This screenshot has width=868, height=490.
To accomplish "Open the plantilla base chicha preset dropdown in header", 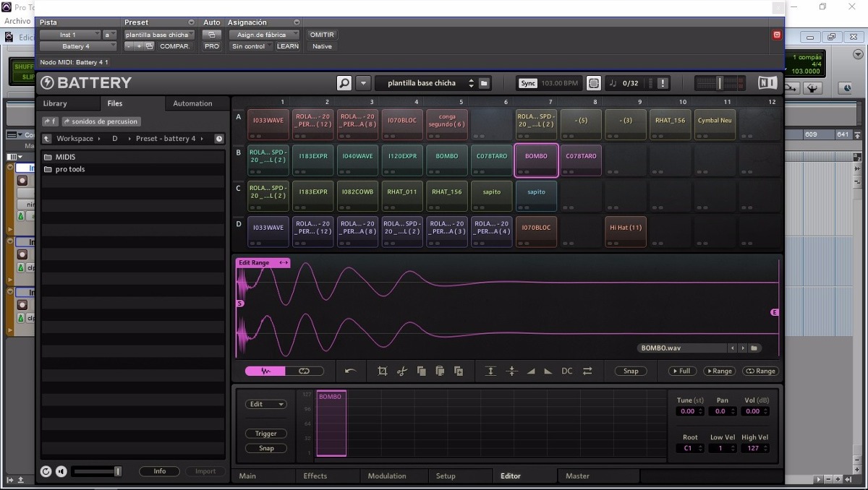I will 159,35.
